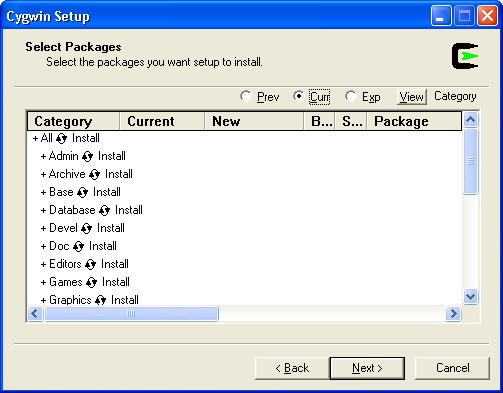The height and width of the screenshot is (393, 503).
Task: Click Install text next to All
Action: (86, 138)
